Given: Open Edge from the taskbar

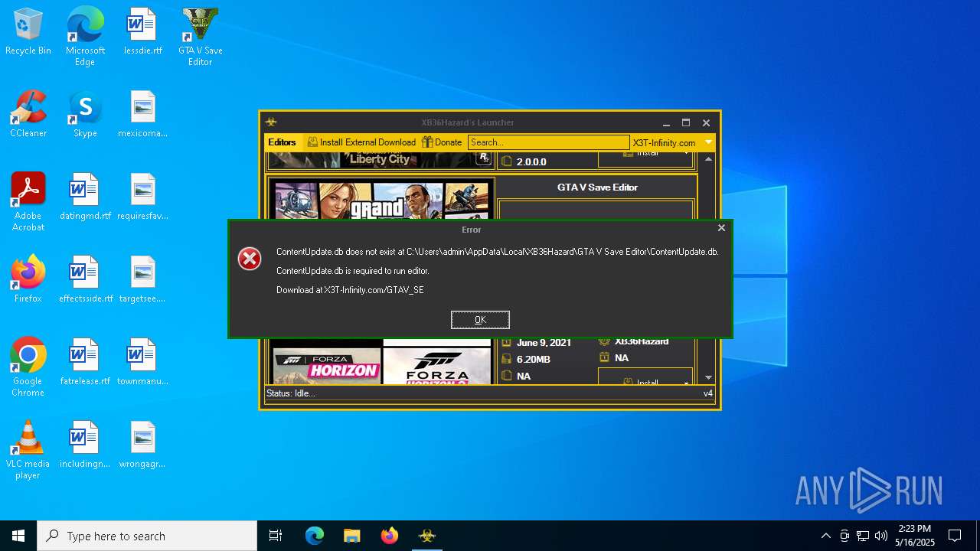Looking at the screenshot, I should [314, 536].
